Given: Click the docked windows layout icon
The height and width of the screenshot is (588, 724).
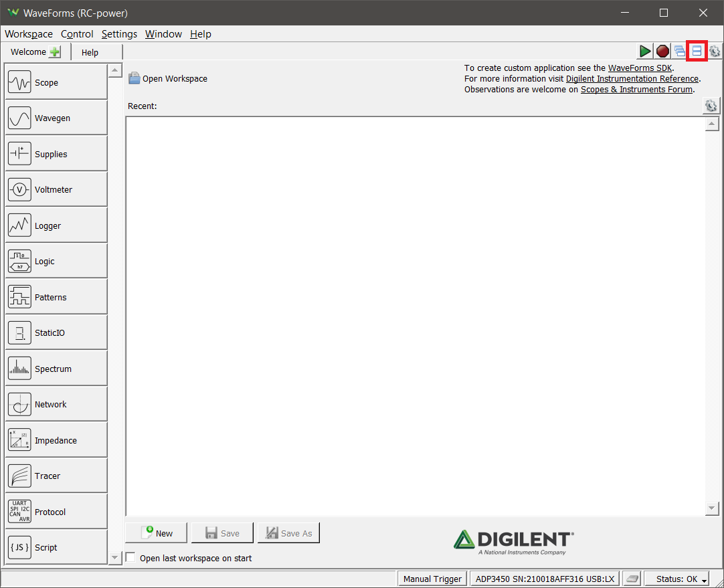Looking at the screenshot, I should click(697, 51).
